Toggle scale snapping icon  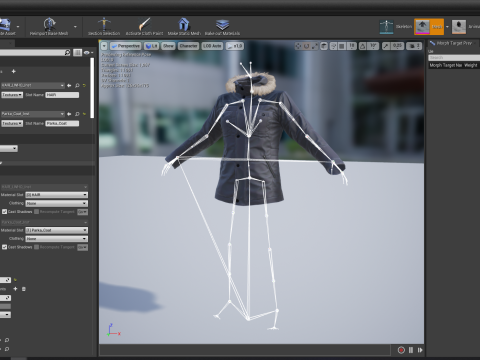386,46
